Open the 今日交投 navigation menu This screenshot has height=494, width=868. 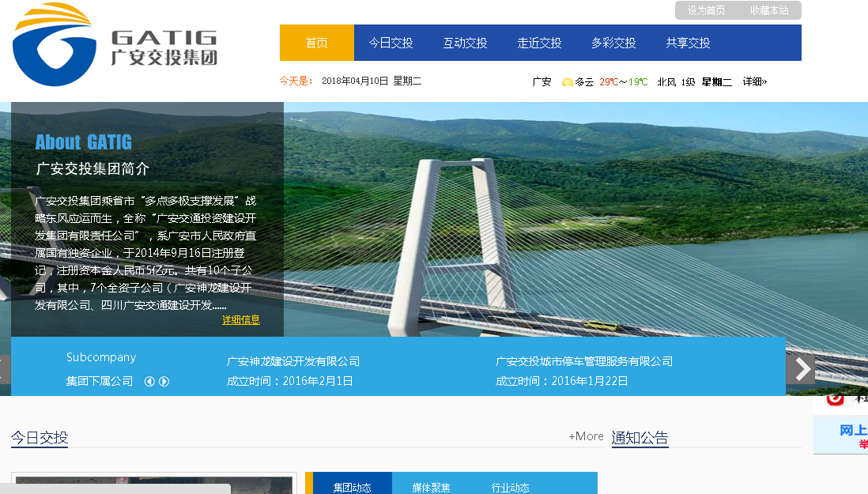point(391,43)
